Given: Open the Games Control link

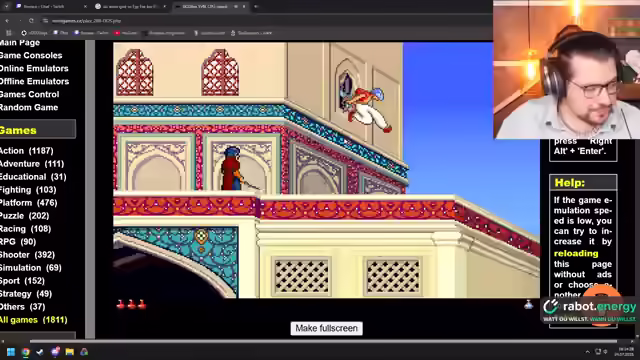Looking at the screenshot, I should (29, 95).
